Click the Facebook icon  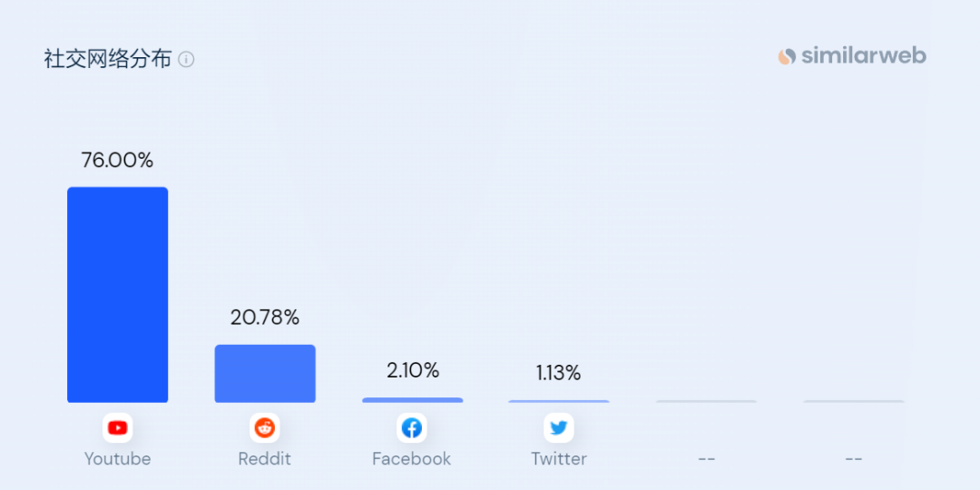[412, 428]
